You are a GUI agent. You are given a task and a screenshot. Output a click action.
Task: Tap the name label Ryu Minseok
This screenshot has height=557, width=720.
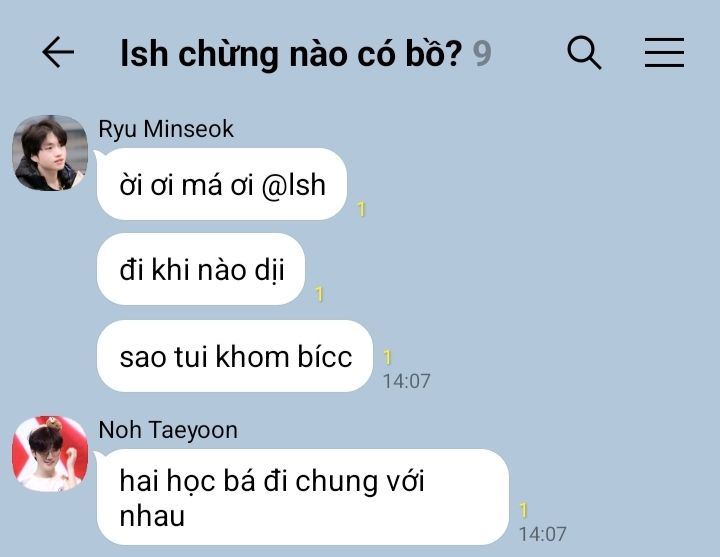pyautogui.click(x=166, y=129)
